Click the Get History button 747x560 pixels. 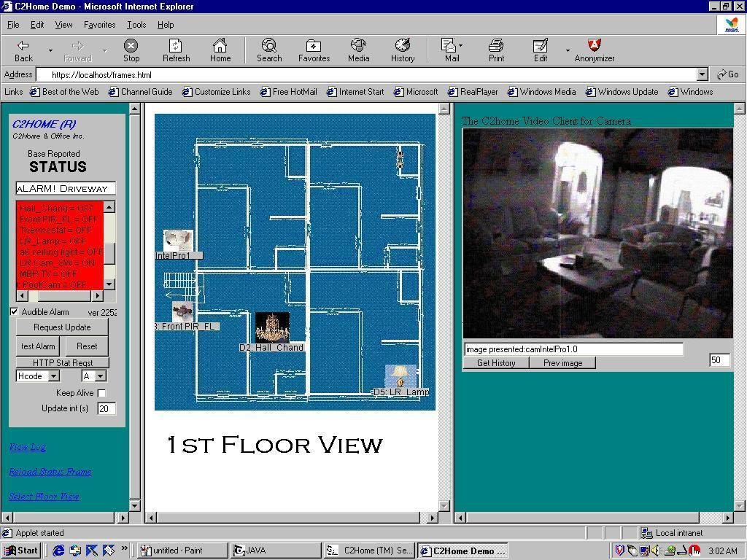click(x=496, y=363)
